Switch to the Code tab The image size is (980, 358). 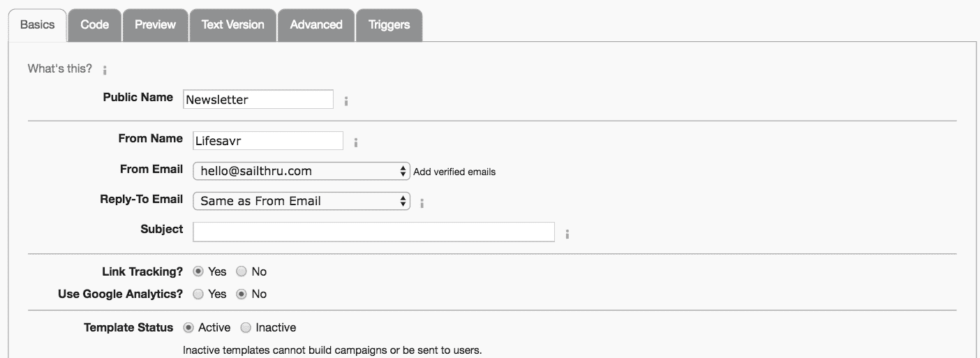point(94,25)
